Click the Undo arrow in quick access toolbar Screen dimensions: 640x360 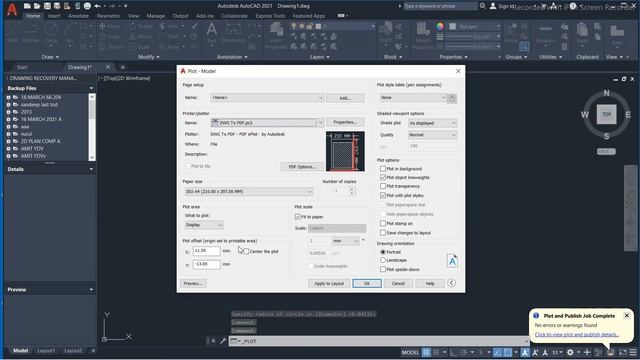pyautogui.click(x=97, y=6)
